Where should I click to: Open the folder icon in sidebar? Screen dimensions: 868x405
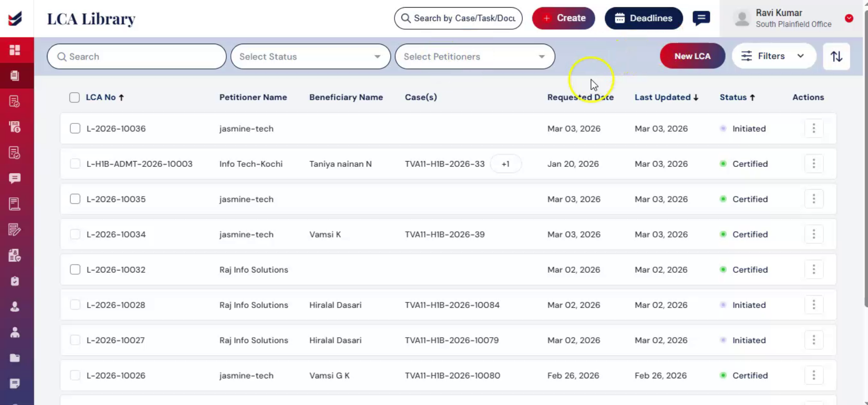(x=15, y=358)
